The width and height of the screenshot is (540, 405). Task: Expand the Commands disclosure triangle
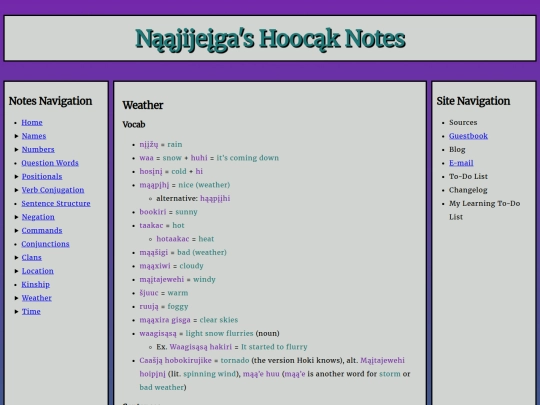(16, 230)
